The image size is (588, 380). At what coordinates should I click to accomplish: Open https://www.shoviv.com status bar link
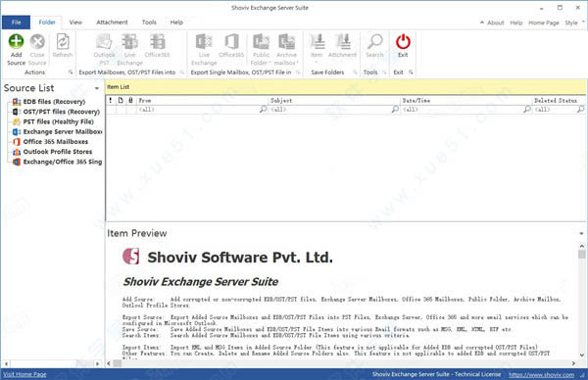(542, 374)
